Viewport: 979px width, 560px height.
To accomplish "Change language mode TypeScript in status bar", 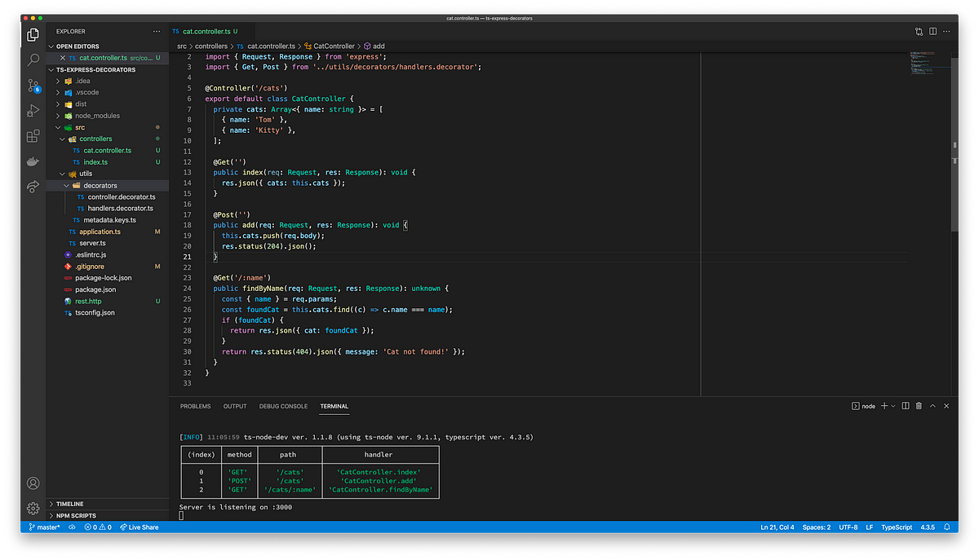I will (x=897, y=527).
